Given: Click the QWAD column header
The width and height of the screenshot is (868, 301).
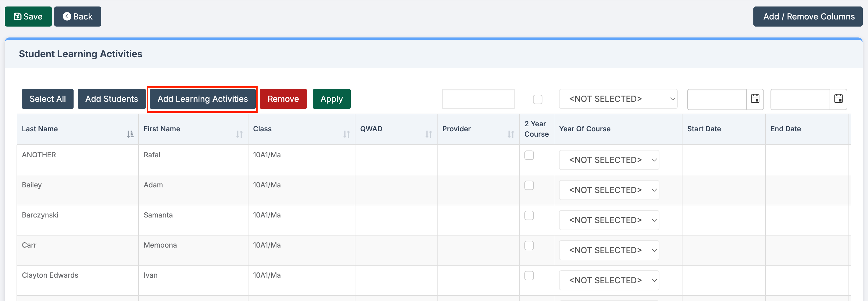Looking at the screenshot, I should coord(396,129).
